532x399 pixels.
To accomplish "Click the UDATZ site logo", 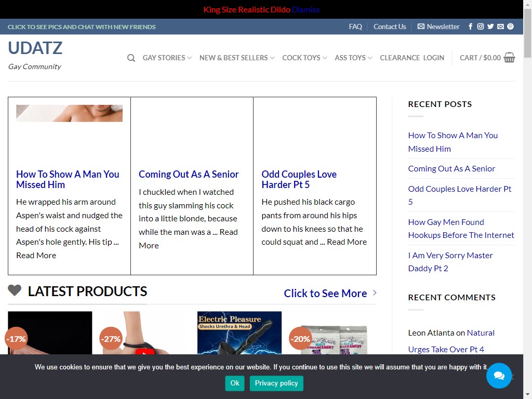I will pos(35,48).
